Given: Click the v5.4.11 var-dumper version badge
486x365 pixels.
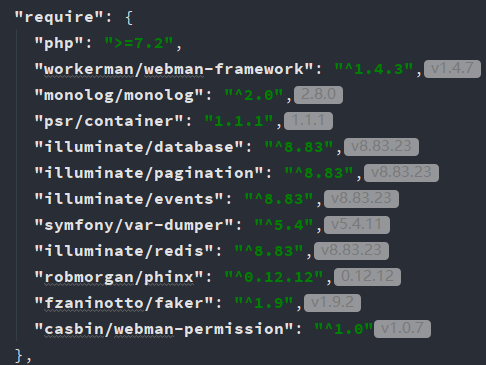Looking at the screenshot, I should click(x=357, y=225).
